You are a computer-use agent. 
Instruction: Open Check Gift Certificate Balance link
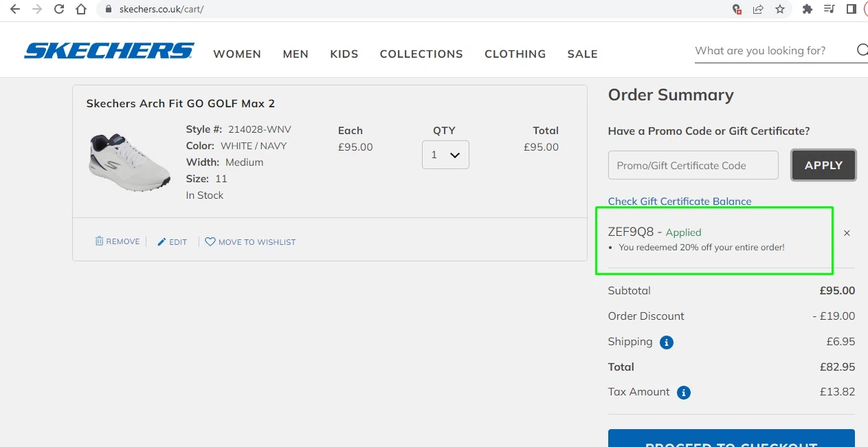pyautogui.click(x=680, y=201)
